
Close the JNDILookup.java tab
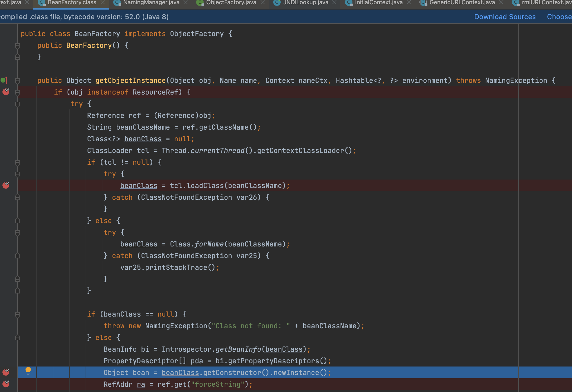(334, 2)
